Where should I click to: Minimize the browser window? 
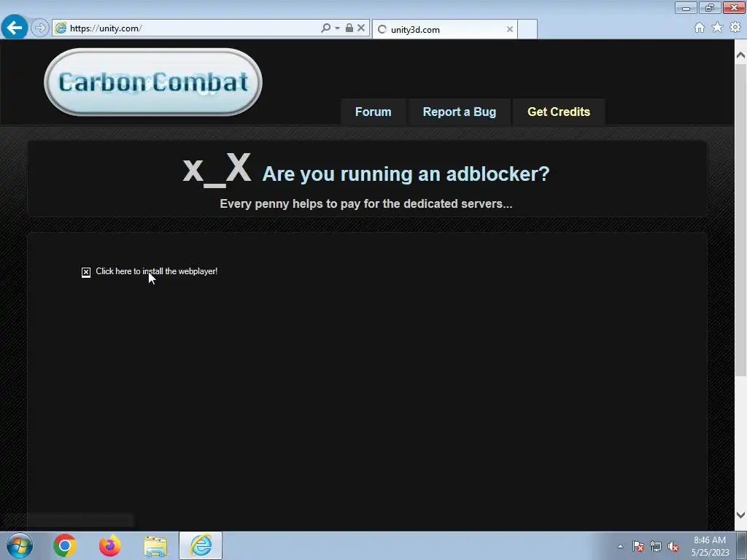pyautogui.click(x=686, y=8)
